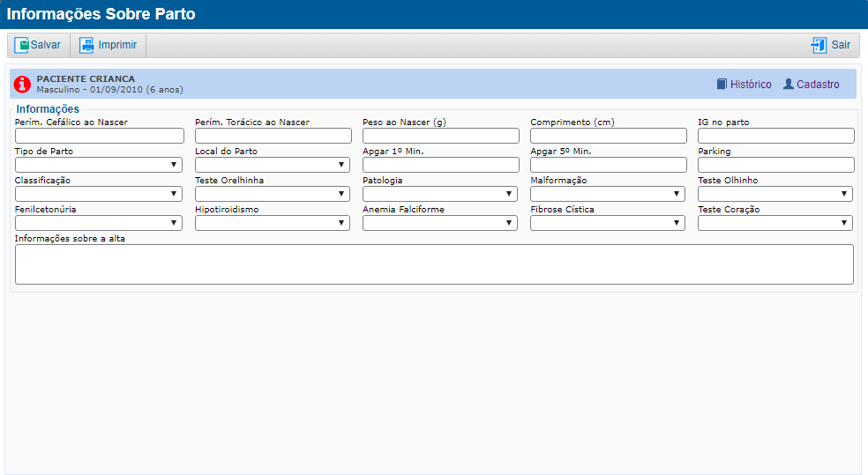The height and width of the screenshot is (475, 868).
Task: Expand the Teste Coração dropdown
Action: [775, 223]
